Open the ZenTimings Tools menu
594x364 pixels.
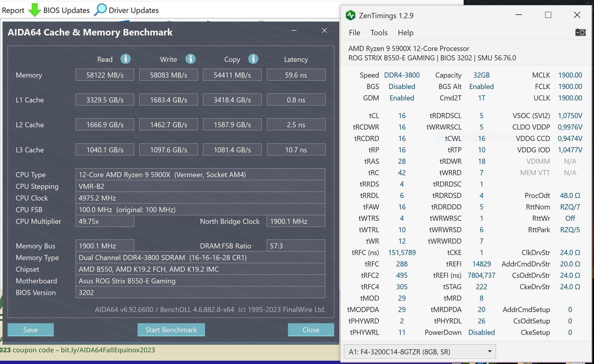379,33
